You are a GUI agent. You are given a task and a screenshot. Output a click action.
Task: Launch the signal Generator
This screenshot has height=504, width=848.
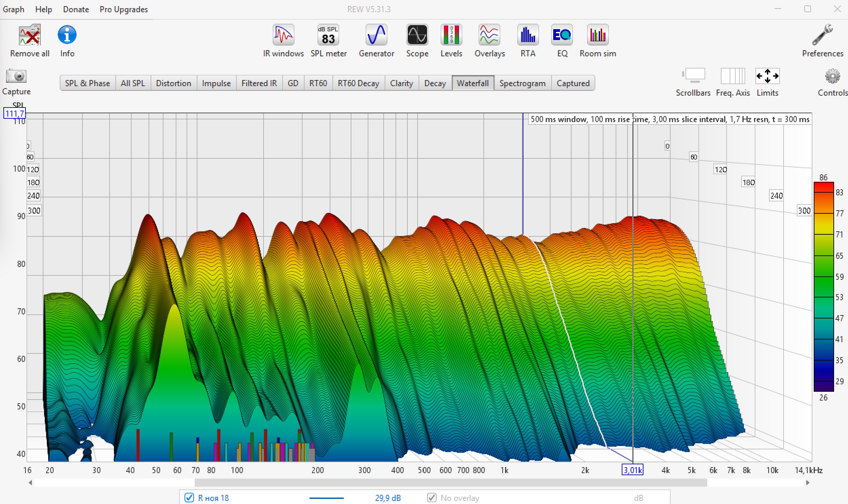click(376, 35)
